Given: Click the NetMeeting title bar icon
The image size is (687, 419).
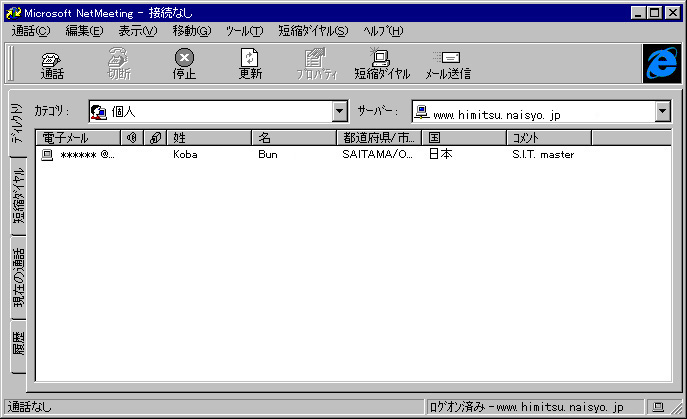Looking at the screenshot, I should (x=14, y=13).
